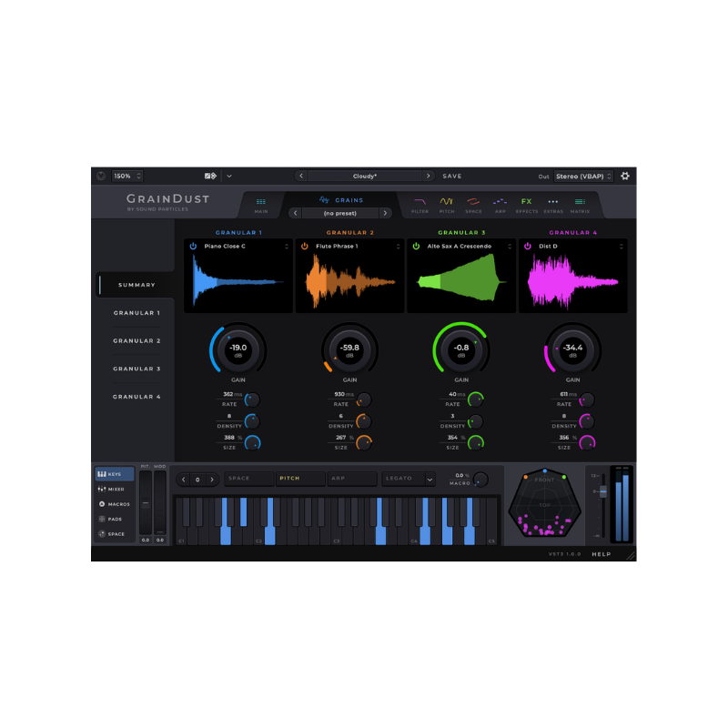Toggle Granular 4 power button

click(x=528, y=246)
